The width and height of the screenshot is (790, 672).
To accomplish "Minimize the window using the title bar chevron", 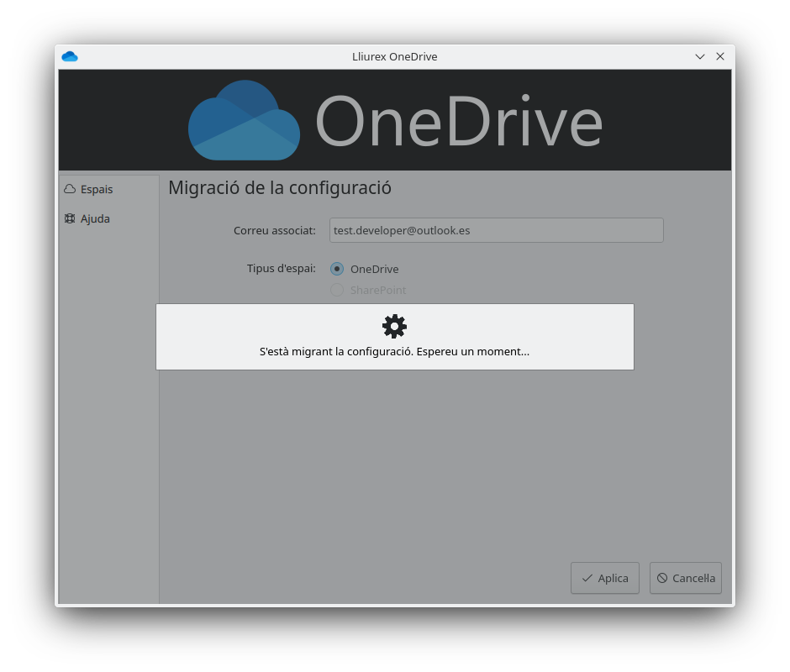I will pyautogui.click(x=700, y=57).
